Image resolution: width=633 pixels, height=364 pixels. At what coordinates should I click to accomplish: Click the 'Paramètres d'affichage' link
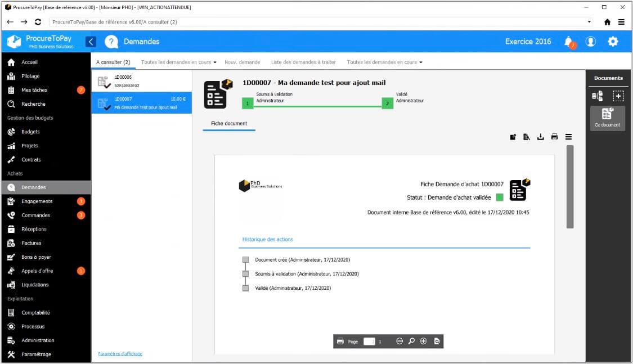click(x=120, y=354)
